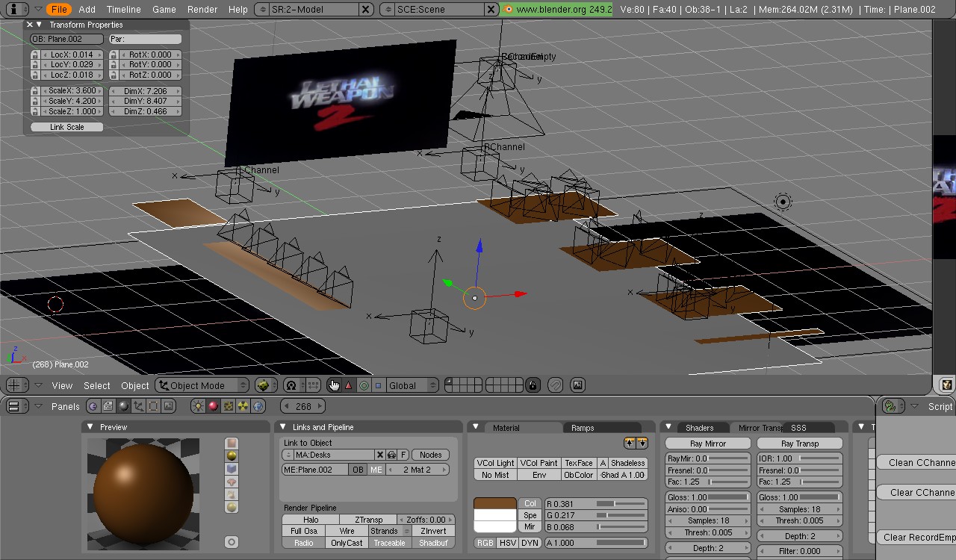Image resolution: width=956 pixels, height=560 pixels.
Task: Click the layer lock padlock icon
Action: coord(533,385)
